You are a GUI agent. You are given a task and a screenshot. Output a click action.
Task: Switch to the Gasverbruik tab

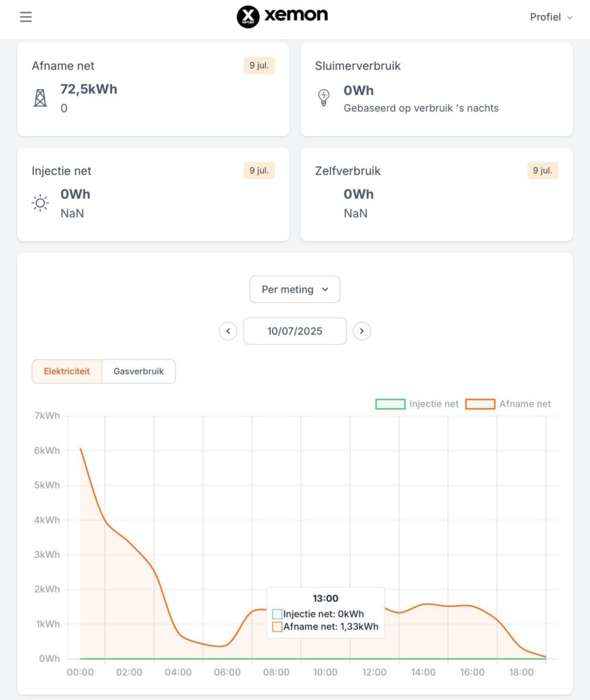click(x=139, y=371)
